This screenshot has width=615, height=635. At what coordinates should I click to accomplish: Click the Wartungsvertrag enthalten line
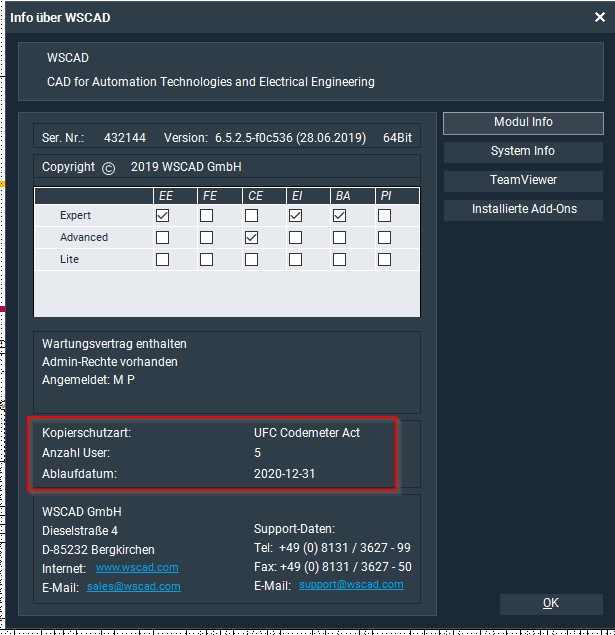tap(114, 344)
